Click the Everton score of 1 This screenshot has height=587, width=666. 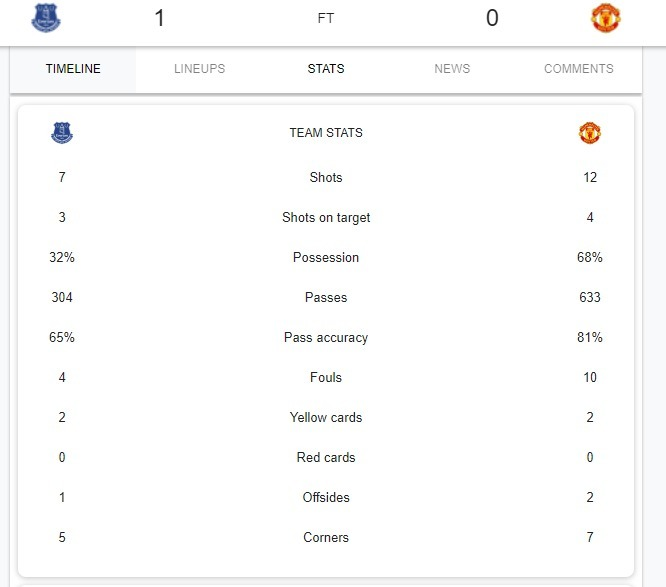point(159,18)
